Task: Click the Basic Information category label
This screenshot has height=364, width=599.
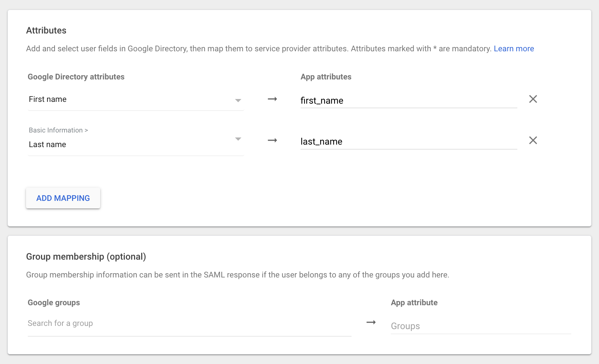Action: pyautogui.click(x=58, y=130)
